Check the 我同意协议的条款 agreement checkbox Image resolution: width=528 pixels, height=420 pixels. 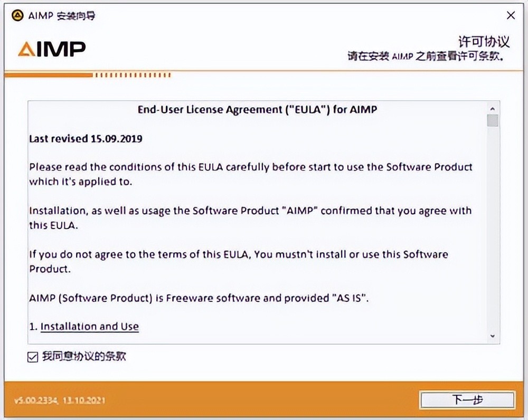33,357
